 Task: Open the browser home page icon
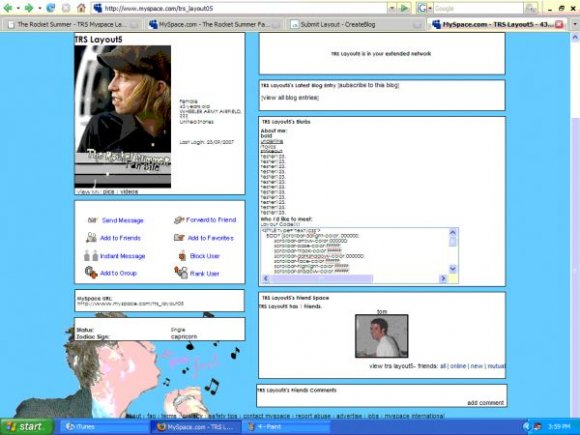click(x=81, y=8)
